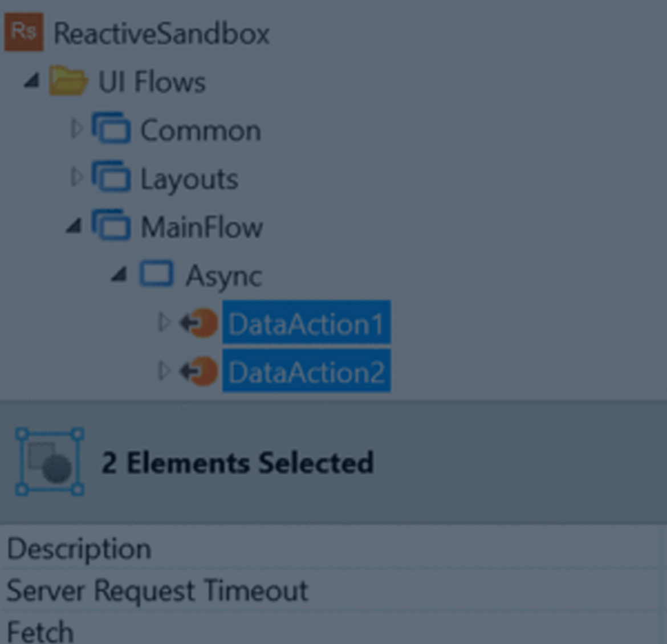Click the UI Flows folder icon
The width and height of the screenshot is (667, 644).
[68, 81]
